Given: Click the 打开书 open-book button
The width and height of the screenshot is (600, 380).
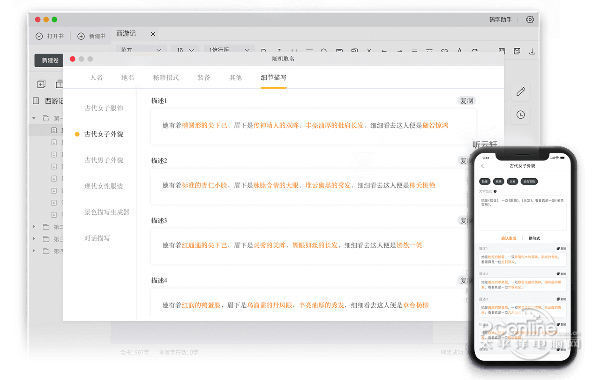Looking at the screenshot, I should [50, 36].
